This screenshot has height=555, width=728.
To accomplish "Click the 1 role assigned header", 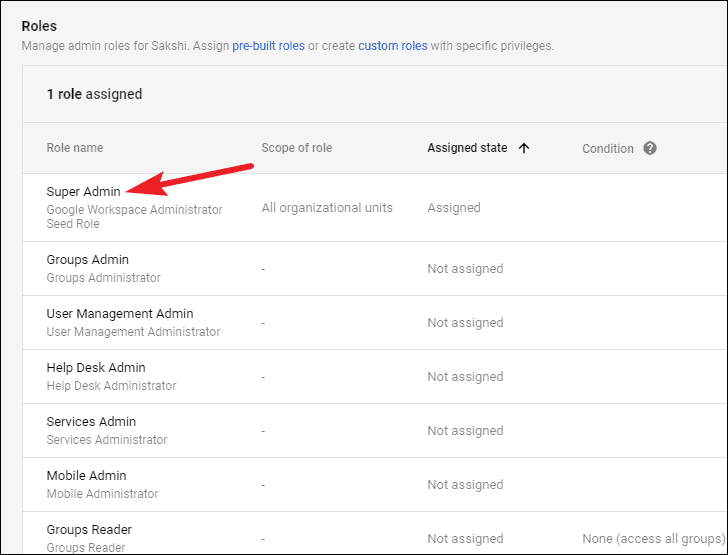I will 95,94.
